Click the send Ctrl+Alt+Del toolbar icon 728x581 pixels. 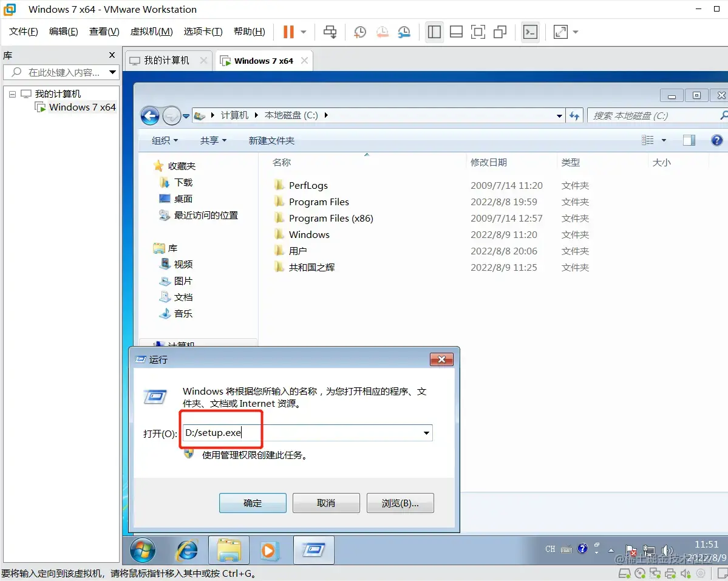click(330, 32)
